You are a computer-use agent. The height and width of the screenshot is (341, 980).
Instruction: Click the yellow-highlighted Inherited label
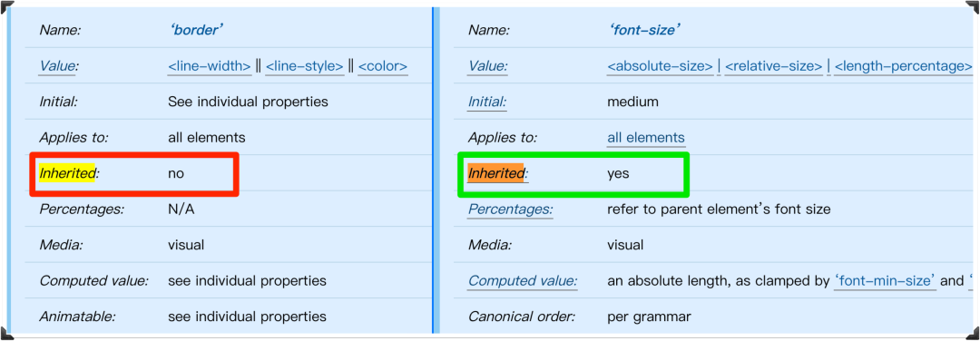point(67,173)
